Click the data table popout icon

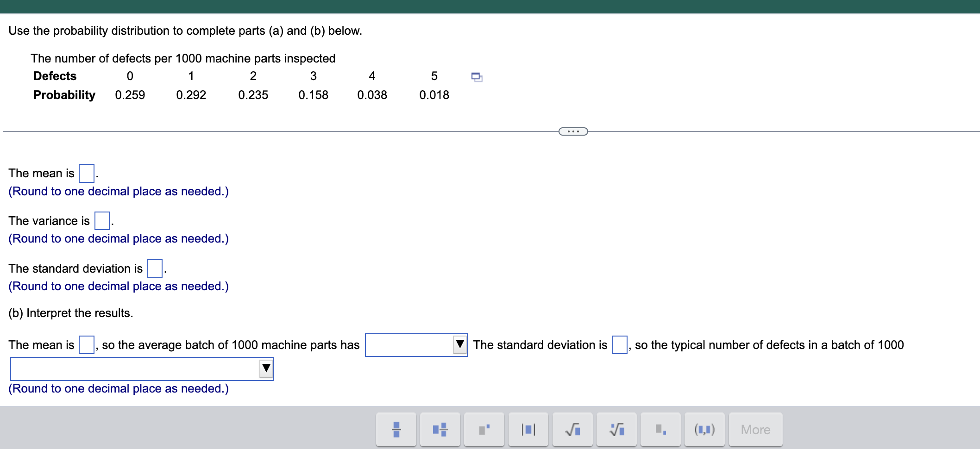[477, 77]
